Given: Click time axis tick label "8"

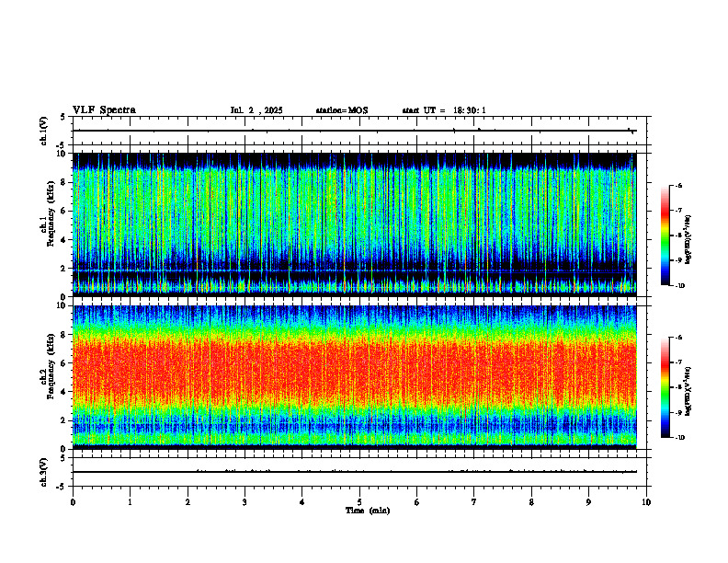Looking at the screenshot, I should 531,502.
